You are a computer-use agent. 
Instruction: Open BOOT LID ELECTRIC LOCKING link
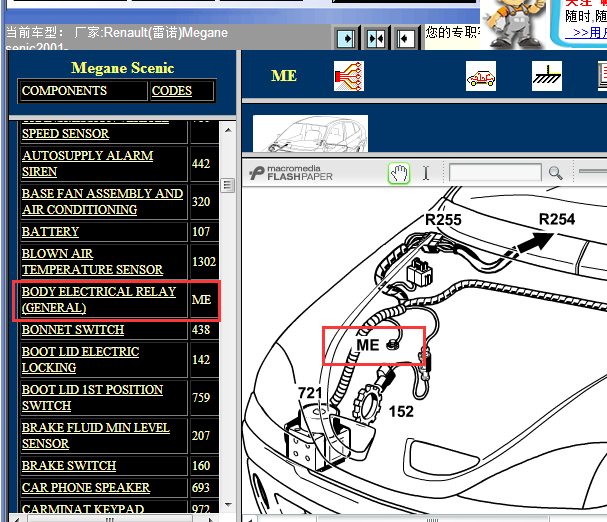point(80,359)
